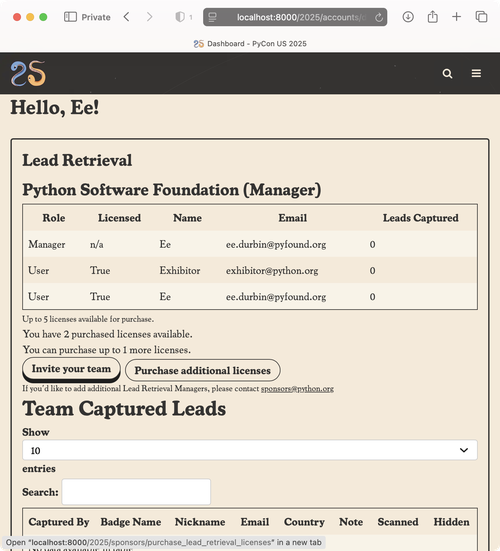Open site search with the magnifier icon
The width and height of the screenshot is (500, 551).
(x=447, y=73)
